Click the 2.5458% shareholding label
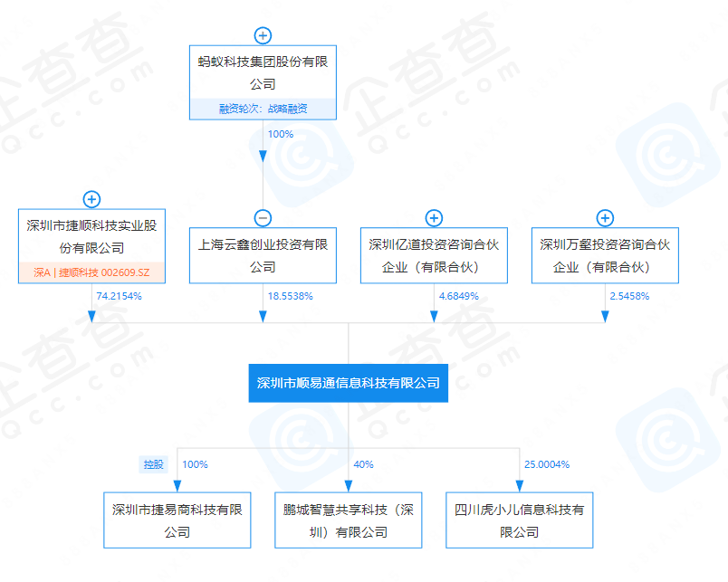 [629, 296]
